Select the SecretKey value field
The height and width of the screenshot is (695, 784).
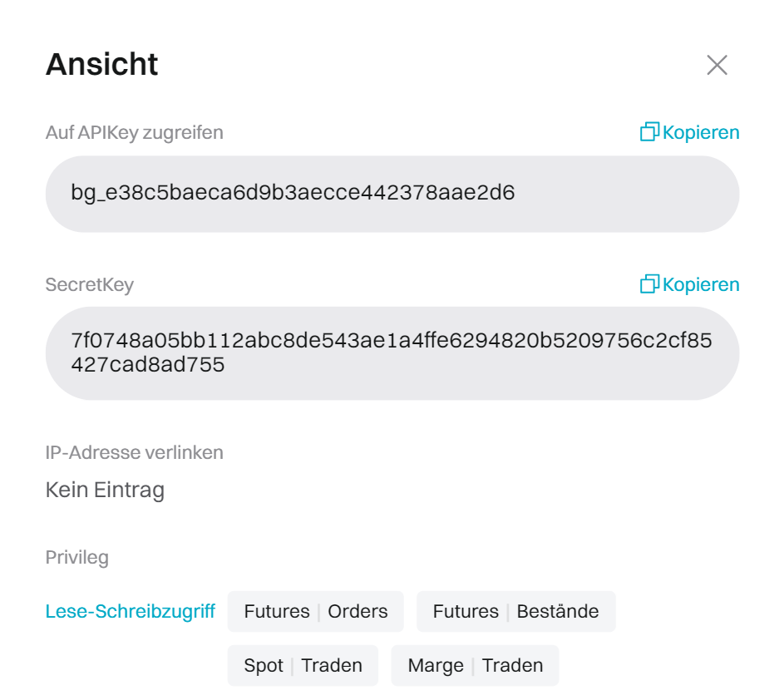tap(392, 353)
